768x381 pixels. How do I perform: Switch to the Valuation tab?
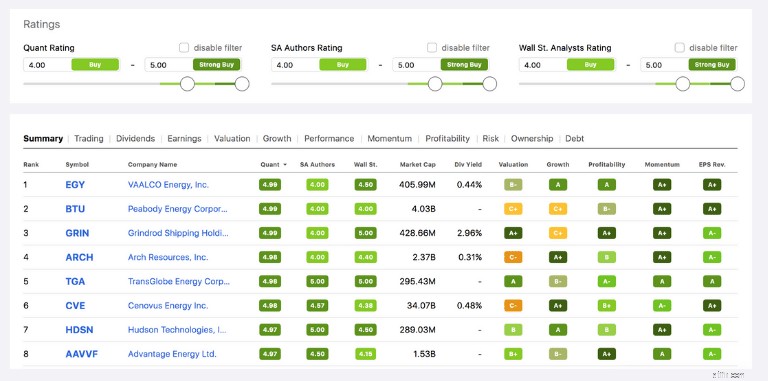click(232, 139)
